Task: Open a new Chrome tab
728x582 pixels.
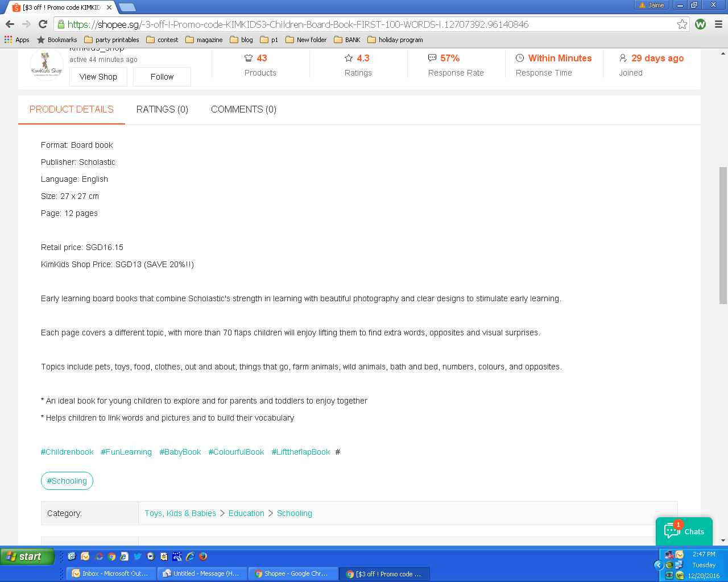Action: click(127, 7)
